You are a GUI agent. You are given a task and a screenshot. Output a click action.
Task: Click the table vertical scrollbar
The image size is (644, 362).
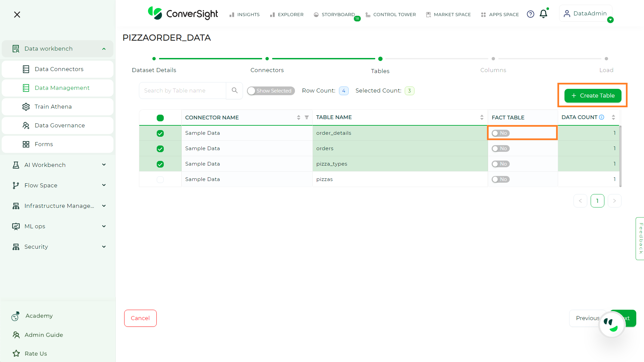coord(621,156)
